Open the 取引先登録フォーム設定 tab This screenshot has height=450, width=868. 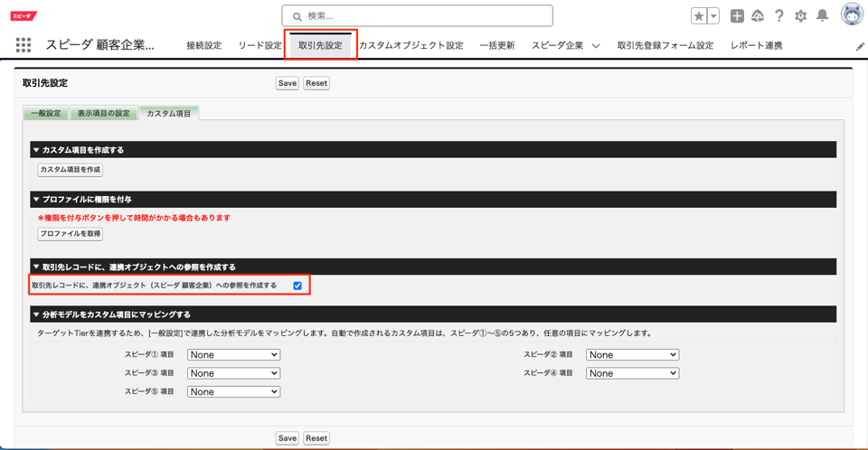665,45
